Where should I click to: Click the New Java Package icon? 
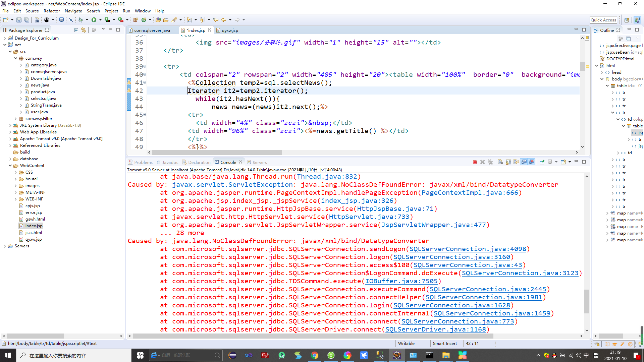136,20
